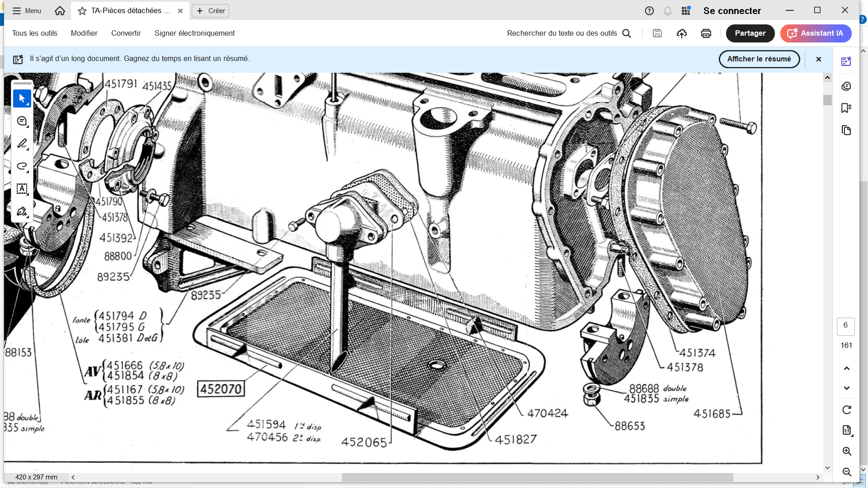Image resolution: width=868 pixels, height=488 pixels.
Task: Click the Partager button
Action: 750,33
